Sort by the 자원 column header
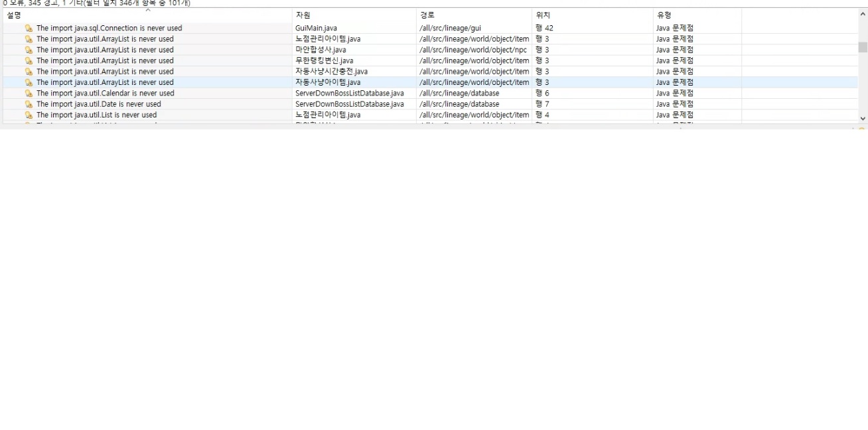 click(354, 15)
